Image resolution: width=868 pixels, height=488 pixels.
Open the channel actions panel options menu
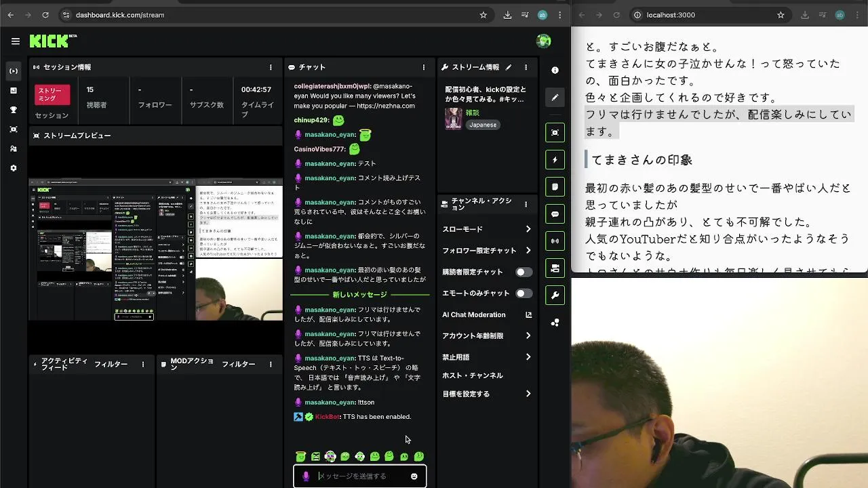pyautogui.click(x=526, y=204)
